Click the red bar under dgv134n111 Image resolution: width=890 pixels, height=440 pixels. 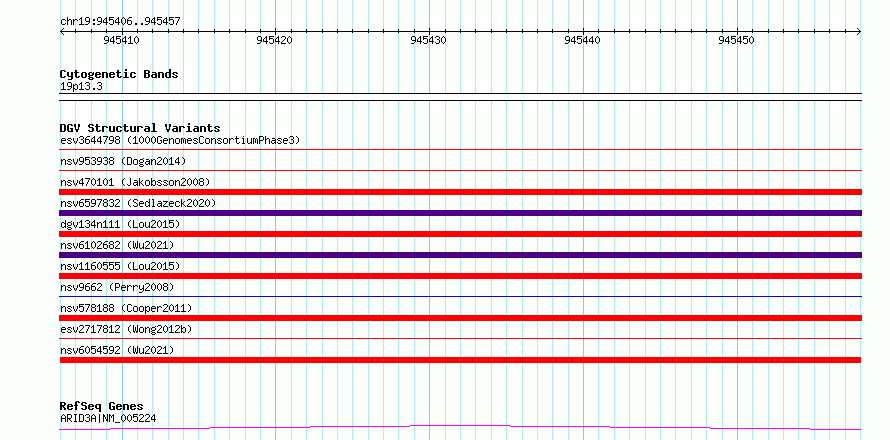[x=461, y=234]
